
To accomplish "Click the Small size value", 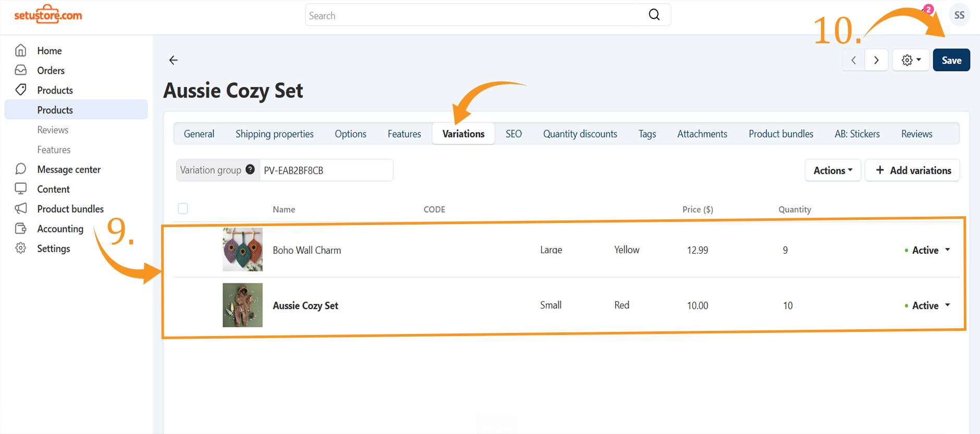I will point(550,305).
